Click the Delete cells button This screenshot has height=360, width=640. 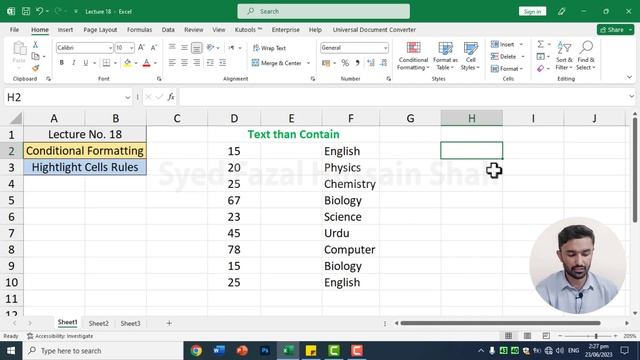[x=504, y=56]
